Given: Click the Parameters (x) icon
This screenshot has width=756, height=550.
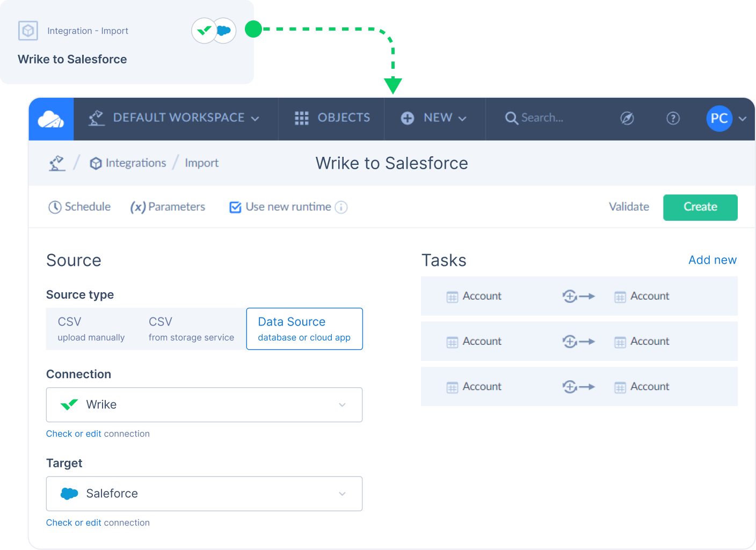Looking at the screenshot, I should click(138, 207).
